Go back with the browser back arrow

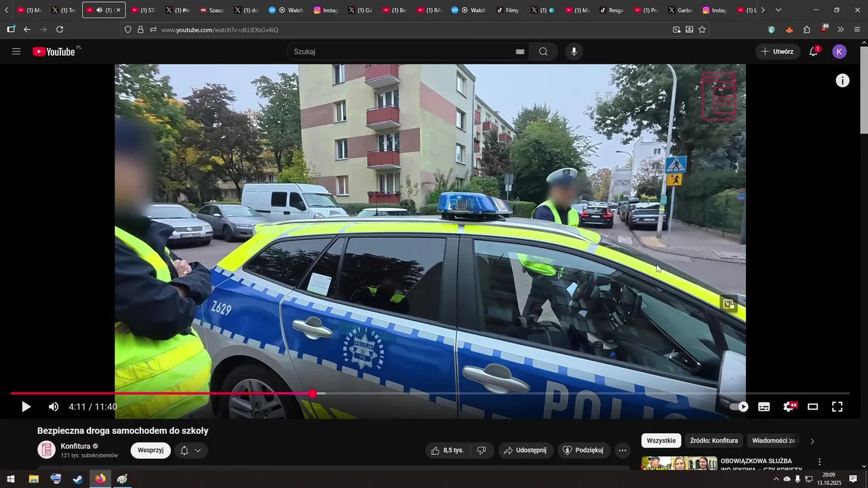click(x=27, y=29)
